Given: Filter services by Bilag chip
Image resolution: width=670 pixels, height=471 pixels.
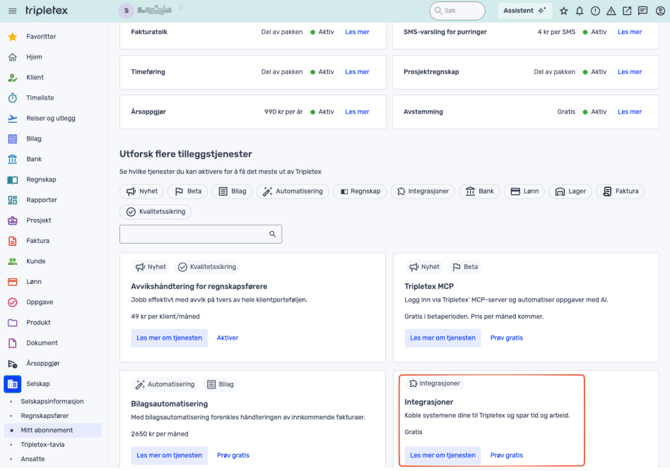Looking at the screenshot, I should click(232, 191).
